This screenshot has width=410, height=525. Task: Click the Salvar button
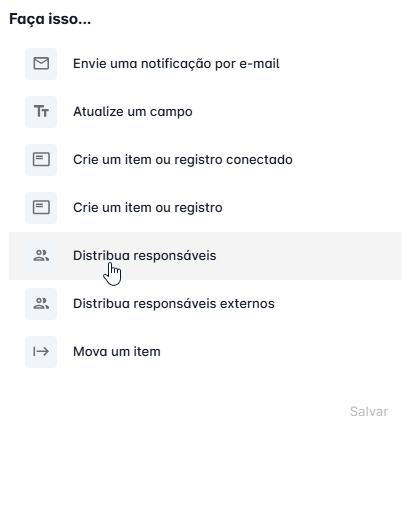[x=369, y=411]
